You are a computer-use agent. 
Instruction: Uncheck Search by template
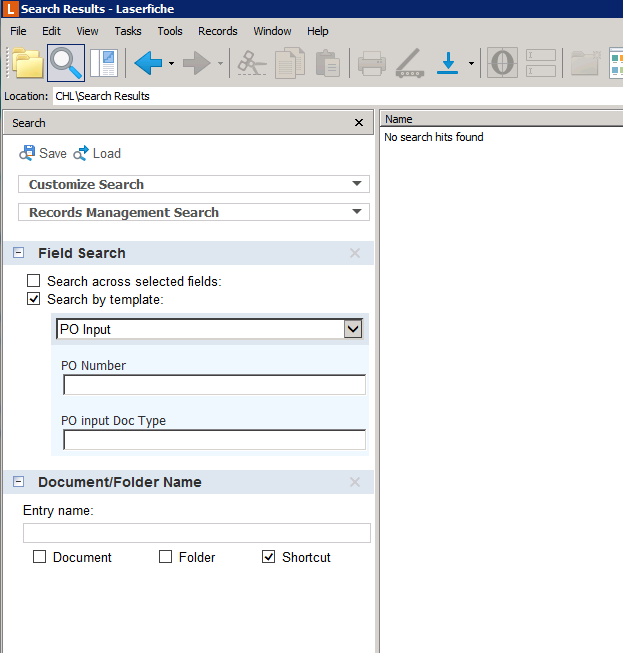pos(34,299)
